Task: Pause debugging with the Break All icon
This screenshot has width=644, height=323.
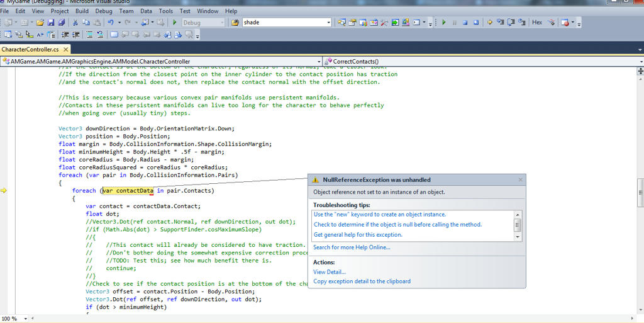Action: point(455,23)
